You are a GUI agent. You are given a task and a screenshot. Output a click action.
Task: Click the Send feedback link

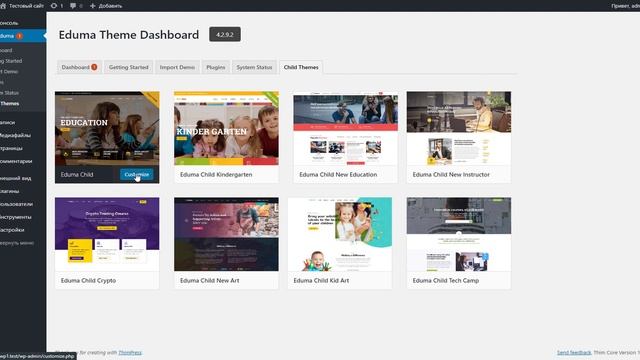point(574,352)
